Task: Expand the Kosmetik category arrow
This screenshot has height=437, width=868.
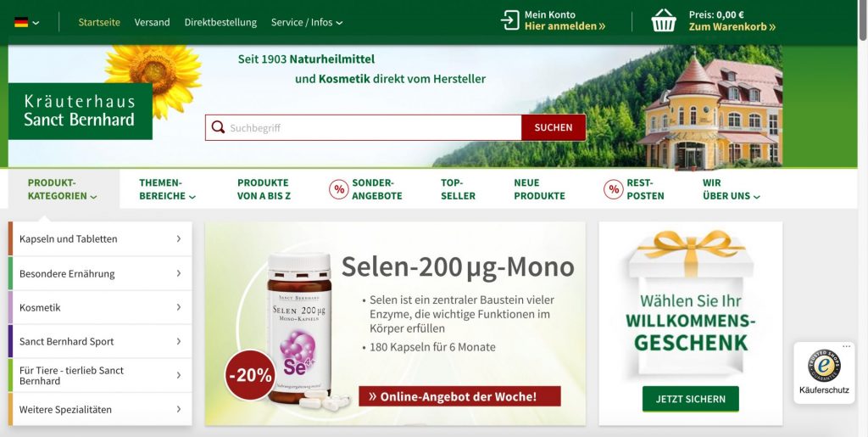Action: [179, 307]
